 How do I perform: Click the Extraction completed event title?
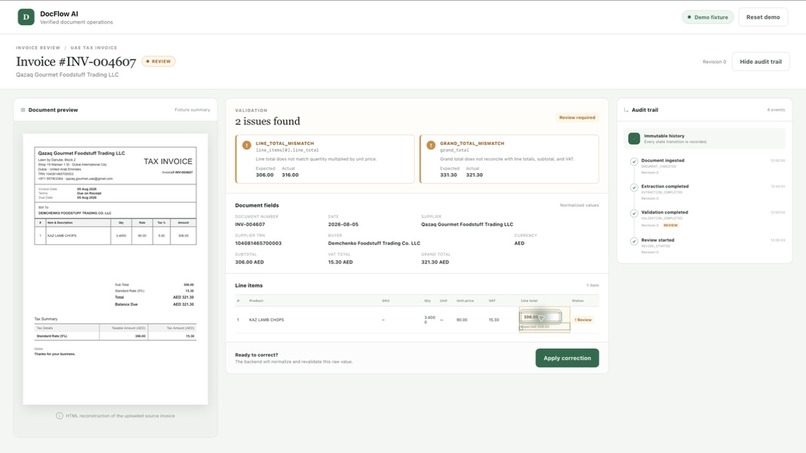(665, 186)
